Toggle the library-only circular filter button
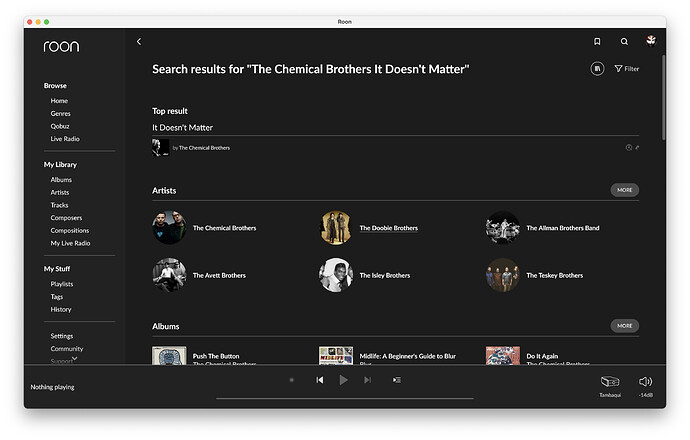The image size is (690, 440). pos(597,69)
